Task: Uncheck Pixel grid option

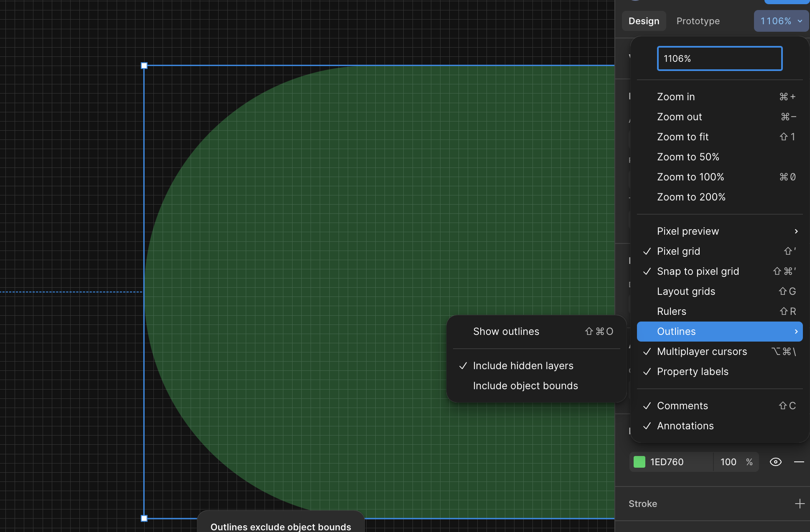Action: (678, 251)
